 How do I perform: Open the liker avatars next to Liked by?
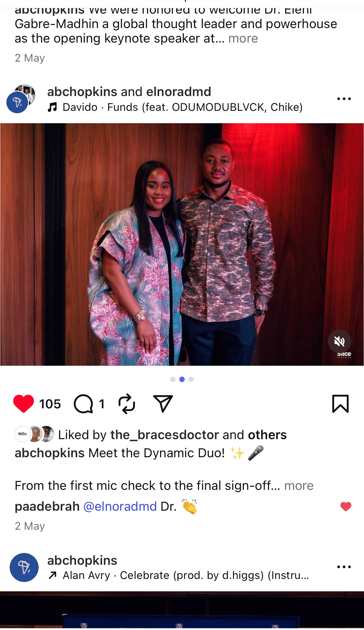tap(34, 434)
